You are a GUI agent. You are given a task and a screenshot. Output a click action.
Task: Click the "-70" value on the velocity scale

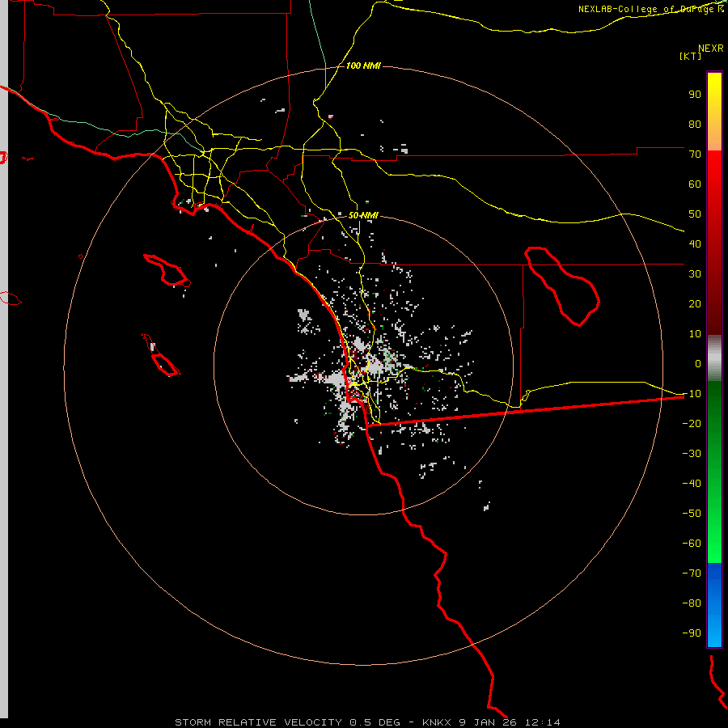pyautogui.click(x=692, y=574)
